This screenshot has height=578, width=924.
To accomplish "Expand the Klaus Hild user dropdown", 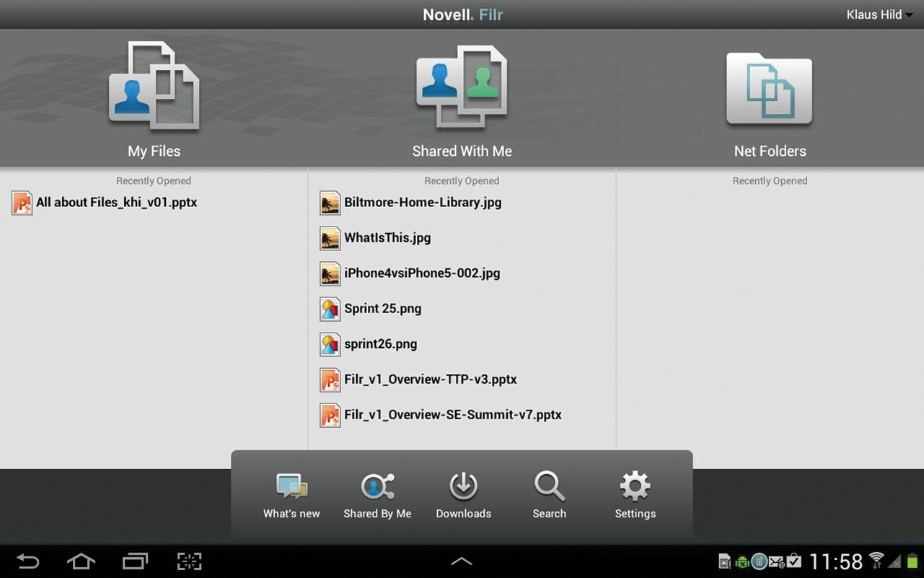I will tap(879, 14).
